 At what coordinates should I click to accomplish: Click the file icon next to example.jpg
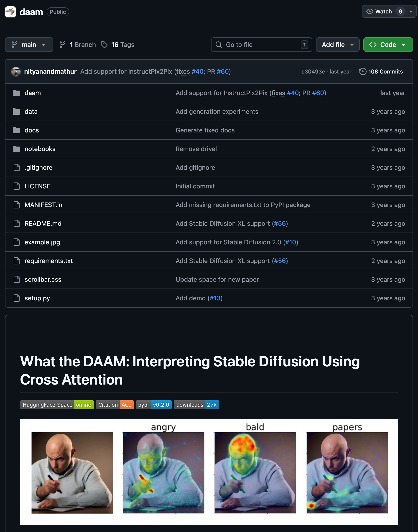(x=17, y=242)
